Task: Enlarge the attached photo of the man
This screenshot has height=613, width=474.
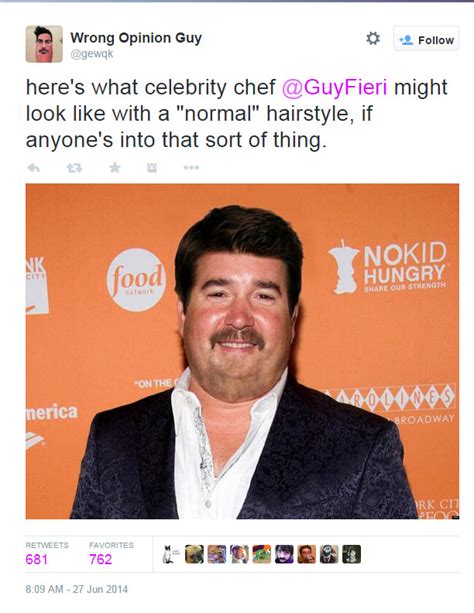Action: tap(242, 351)
